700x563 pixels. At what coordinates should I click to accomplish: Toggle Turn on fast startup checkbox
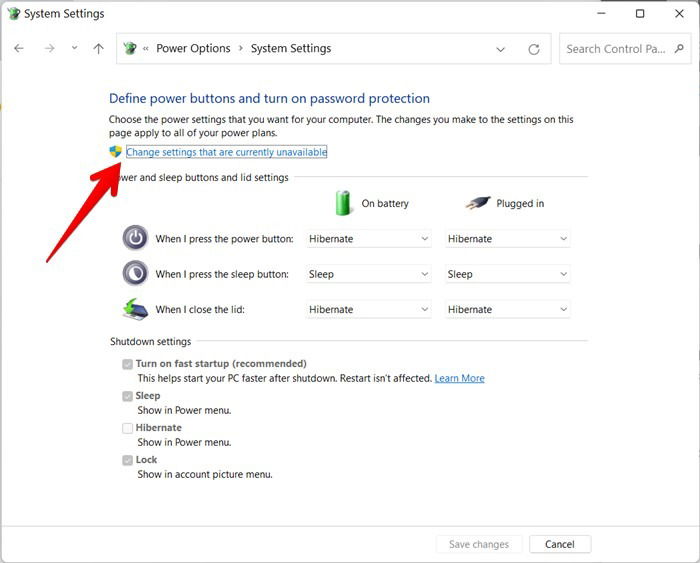click(x=128, y=364)
